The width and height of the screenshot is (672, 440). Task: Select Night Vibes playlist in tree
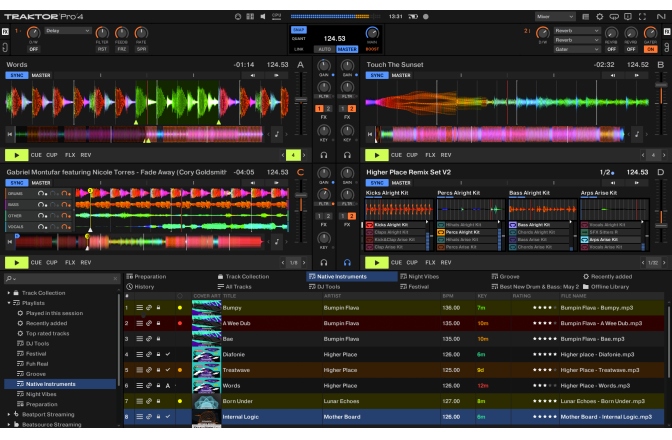coord(41,394)
